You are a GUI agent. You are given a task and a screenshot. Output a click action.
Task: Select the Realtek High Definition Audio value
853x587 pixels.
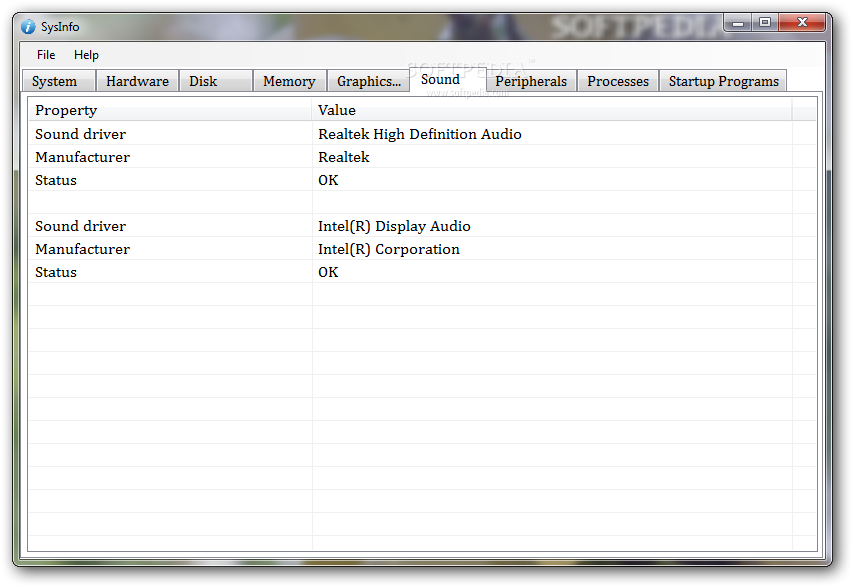pos(419,134)
